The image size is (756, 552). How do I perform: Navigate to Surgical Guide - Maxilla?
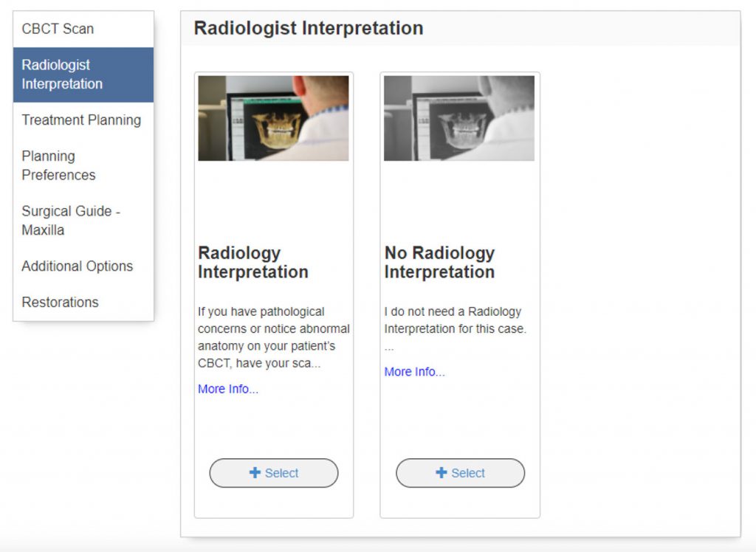click(x=70, y=220)
